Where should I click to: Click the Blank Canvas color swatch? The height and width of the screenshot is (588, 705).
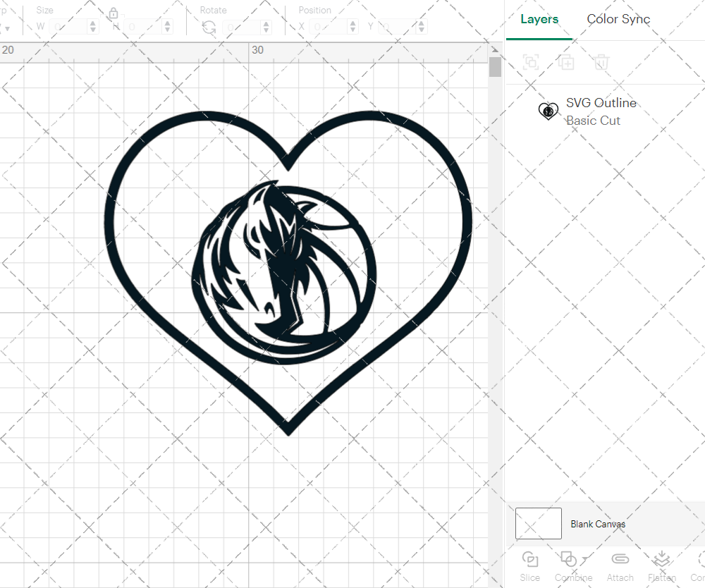tap(538, 524)
